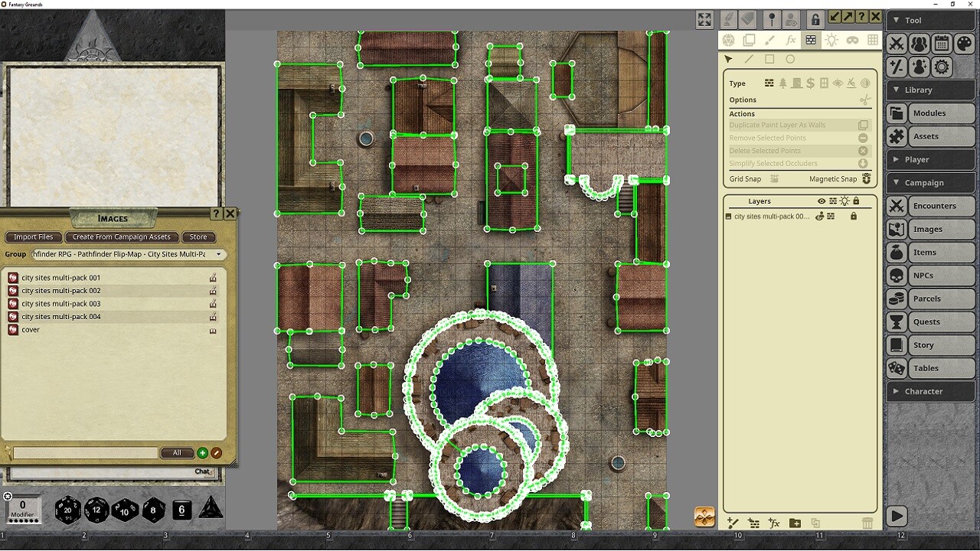The height and width of the screenshot is (551, 980).
Task: Select the rectangle occluder drawing tool
Action: (769, 59)
